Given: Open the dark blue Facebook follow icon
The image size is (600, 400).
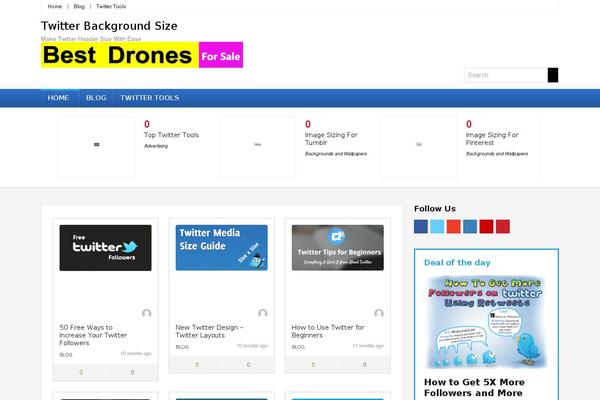Looking at the screenshot, I should [421, 227].
